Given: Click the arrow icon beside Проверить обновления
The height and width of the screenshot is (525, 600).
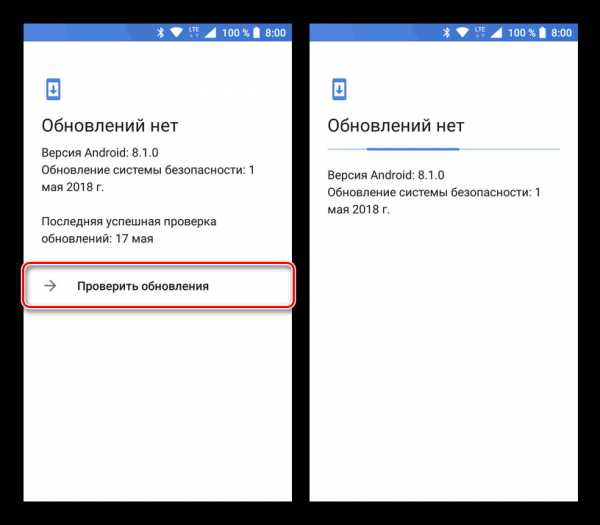Looking at the screenshot, I should click(50, 285).
